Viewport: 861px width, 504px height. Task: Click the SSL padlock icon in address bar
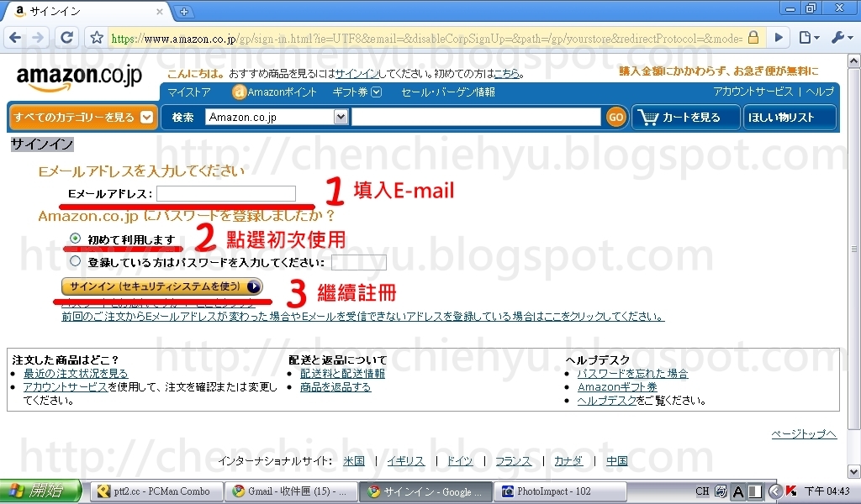pos(753,37)
